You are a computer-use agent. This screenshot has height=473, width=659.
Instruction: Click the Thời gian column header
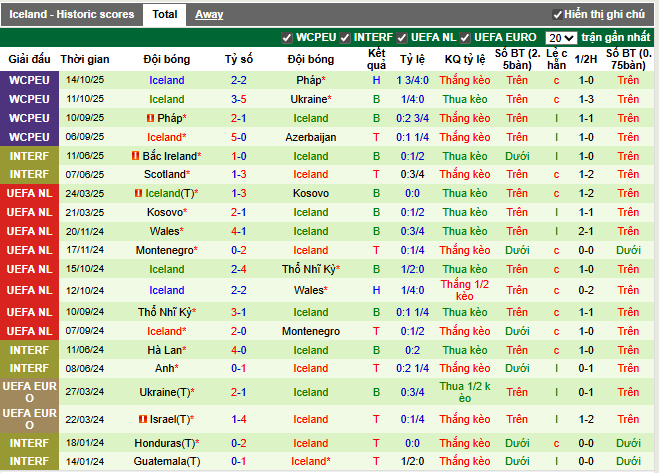85,59
